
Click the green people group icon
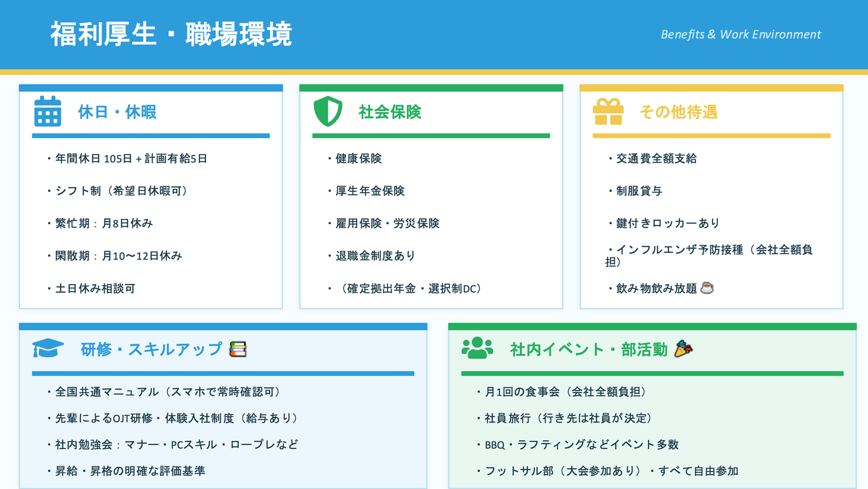pyautogui.click(x=477, y=349)
